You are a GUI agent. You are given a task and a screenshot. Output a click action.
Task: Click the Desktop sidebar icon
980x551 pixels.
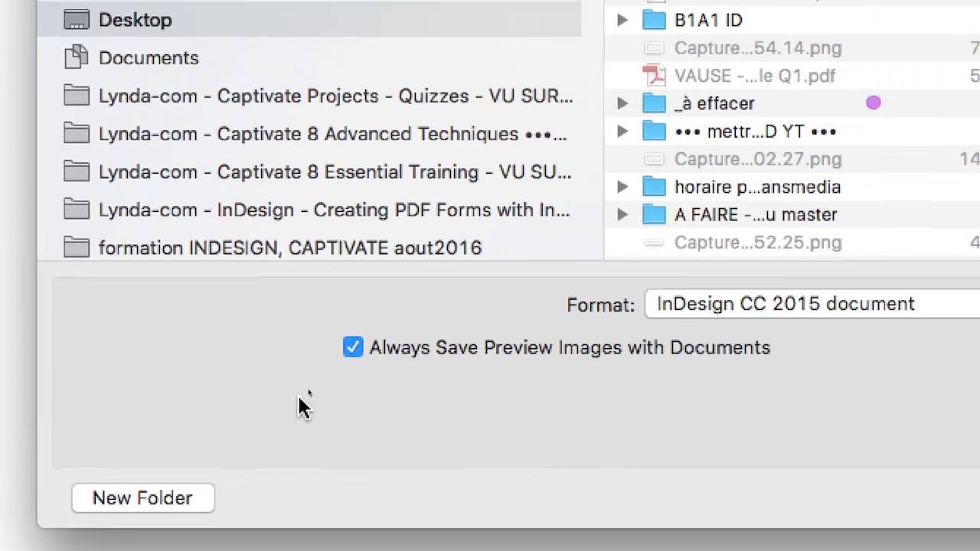click(x=77, y=21)
